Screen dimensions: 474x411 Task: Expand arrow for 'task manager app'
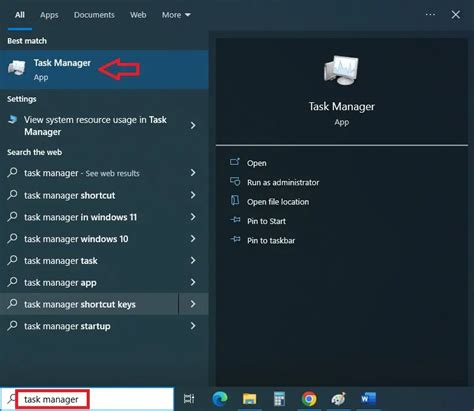(x=193, y=282)
